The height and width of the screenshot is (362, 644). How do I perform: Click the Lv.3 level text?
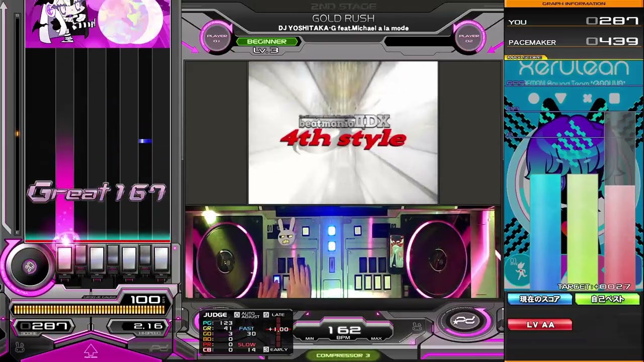266,50
